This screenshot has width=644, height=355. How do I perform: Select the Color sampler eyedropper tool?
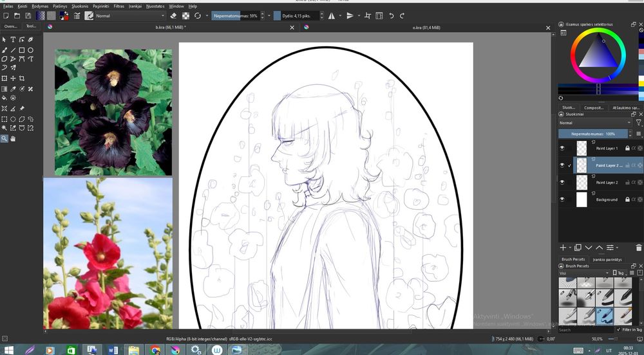13,89
